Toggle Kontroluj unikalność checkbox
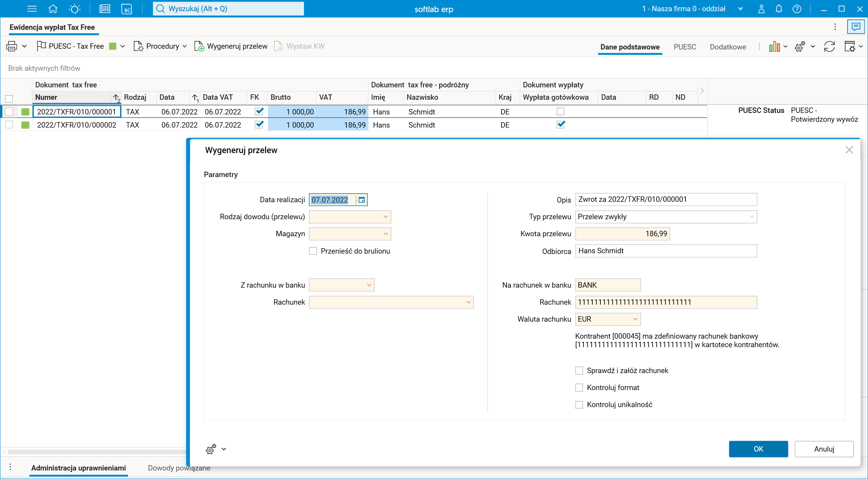868x479 pixels. (x=579, y=405)
